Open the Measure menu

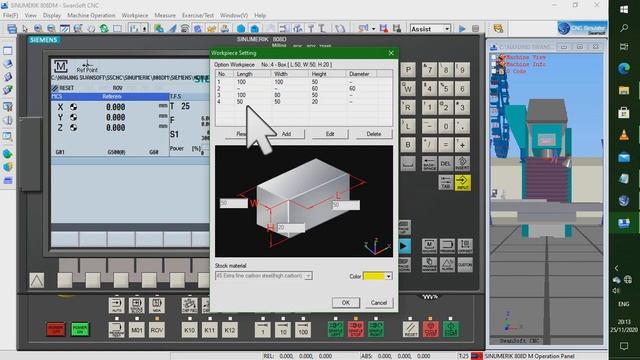tap(165, 15)
